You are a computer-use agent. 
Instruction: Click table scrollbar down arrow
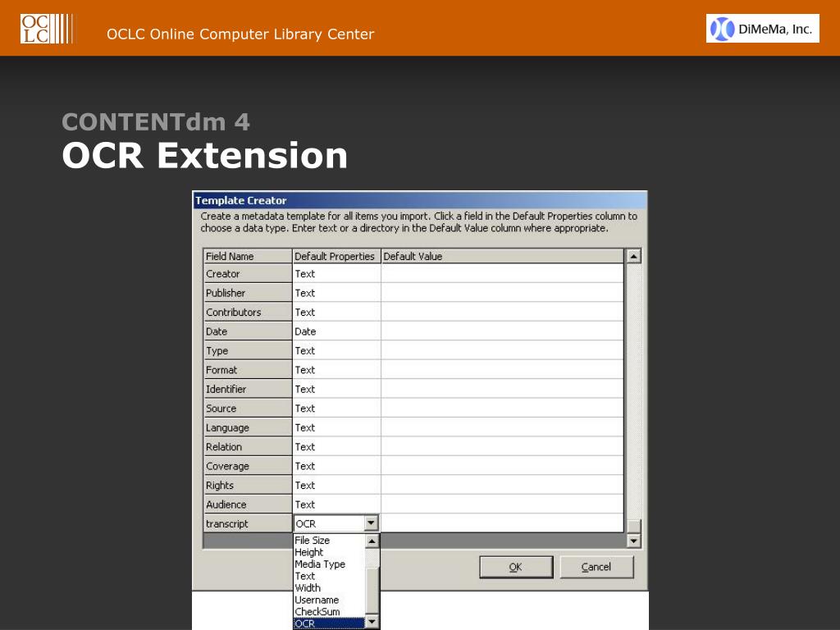633,540
